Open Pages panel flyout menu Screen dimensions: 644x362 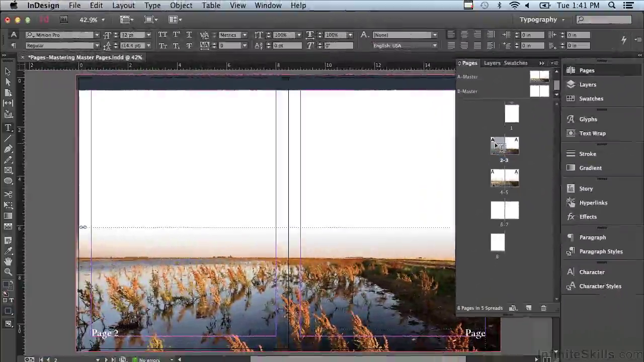click(554, 63)
